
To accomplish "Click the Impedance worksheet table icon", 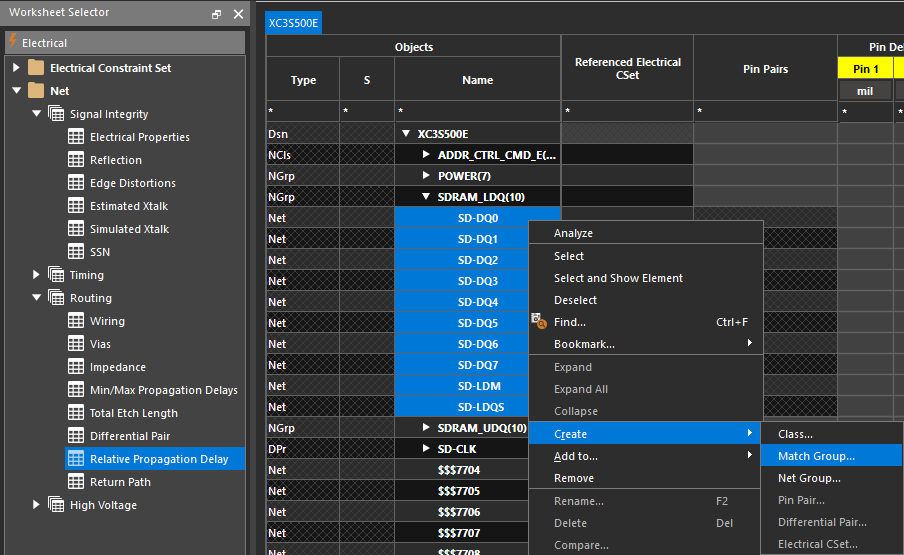I will coord(75,367).
